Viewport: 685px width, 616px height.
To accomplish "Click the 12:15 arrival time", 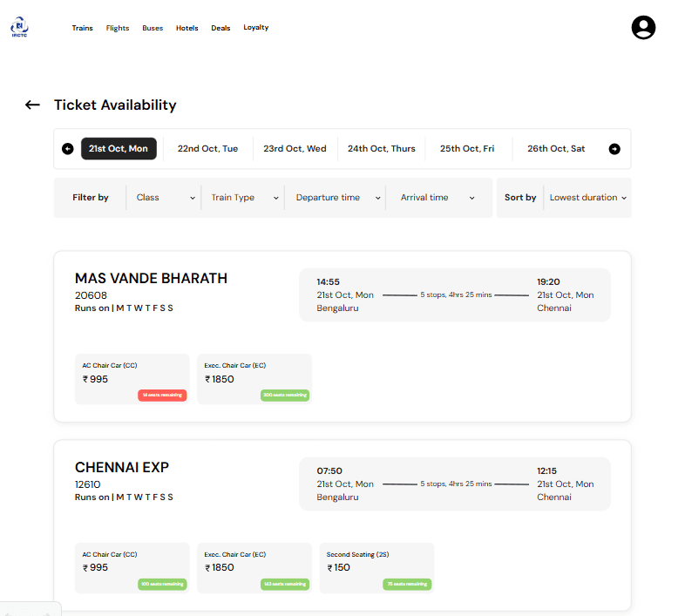I will coord(547,471).
